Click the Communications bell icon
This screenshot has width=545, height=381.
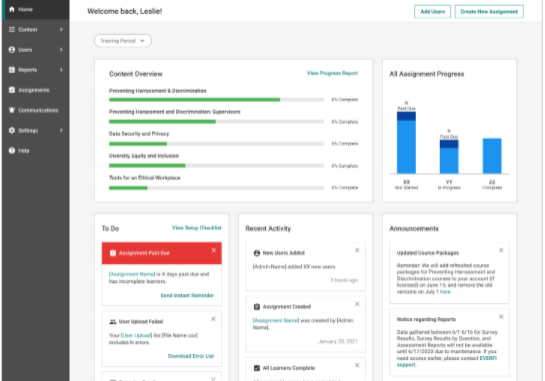[x=12, y=110]
